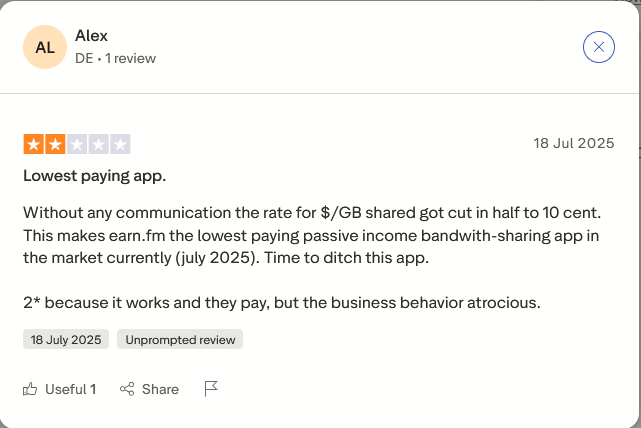Click the fourth grey star
The width and height of the screenshot is (641, 428).
tap(99, 144)
